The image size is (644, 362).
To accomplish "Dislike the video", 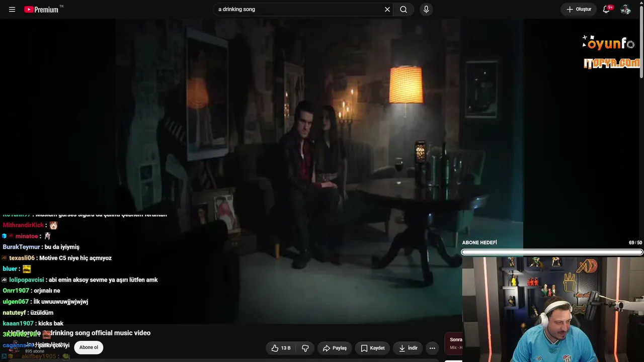I will 305,348.
